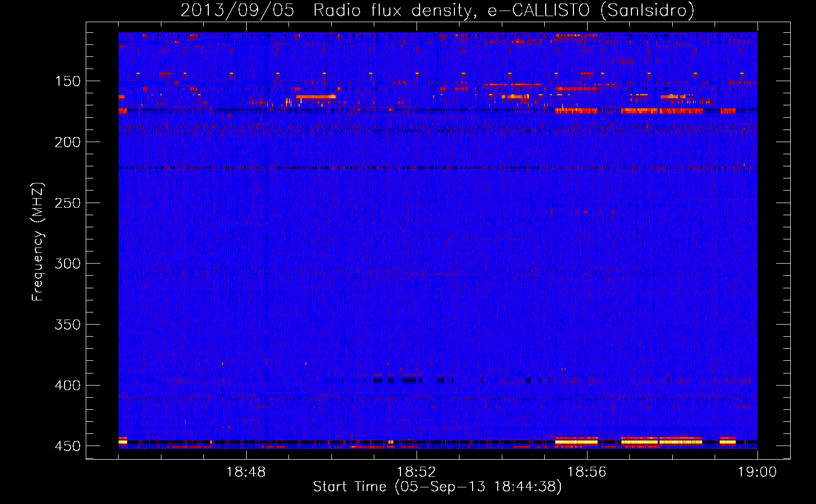Click the plot title "2013/09/05 Radio flux density, e-CALLISTO (SanIsidro)"
The height and width of the screenshot is (504, 816).
pyautogui.click(x=437, y=11)
